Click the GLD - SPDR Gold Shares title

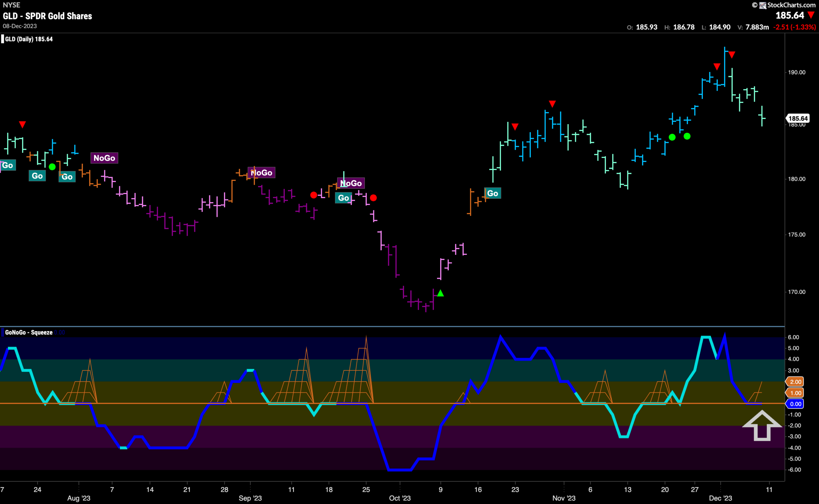coord(47,16)
